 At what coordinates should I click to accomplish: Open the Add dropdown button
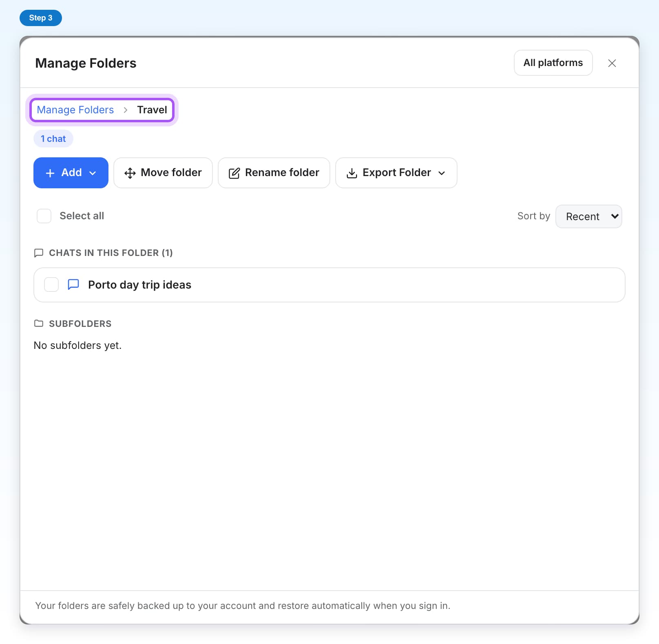(71, 173)
